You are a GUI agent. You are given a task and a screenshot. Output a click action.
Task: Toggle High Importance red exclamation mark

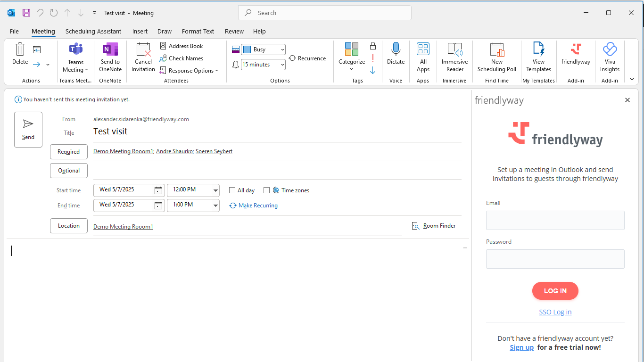pos(373,58)
